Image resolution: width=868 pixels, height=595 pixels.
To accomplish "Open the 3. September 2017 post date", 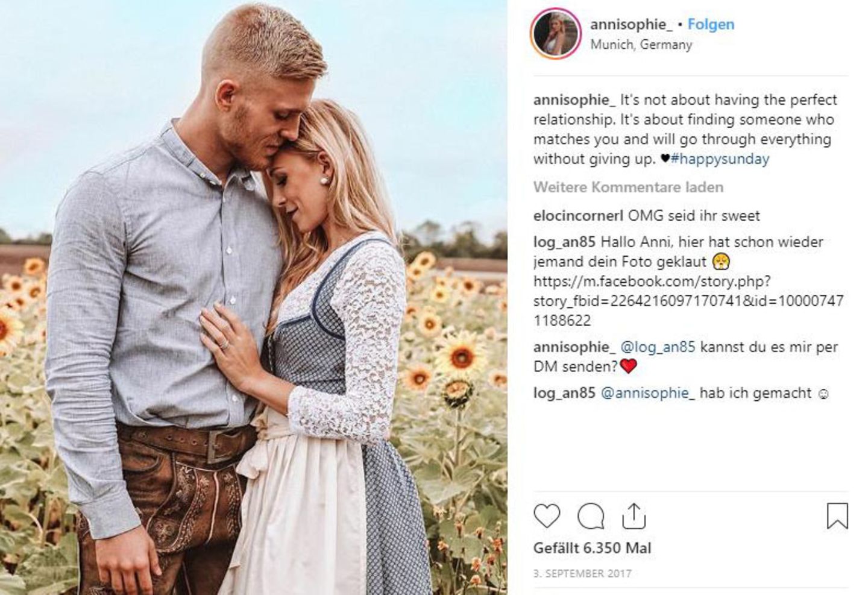I will (582, 574).
